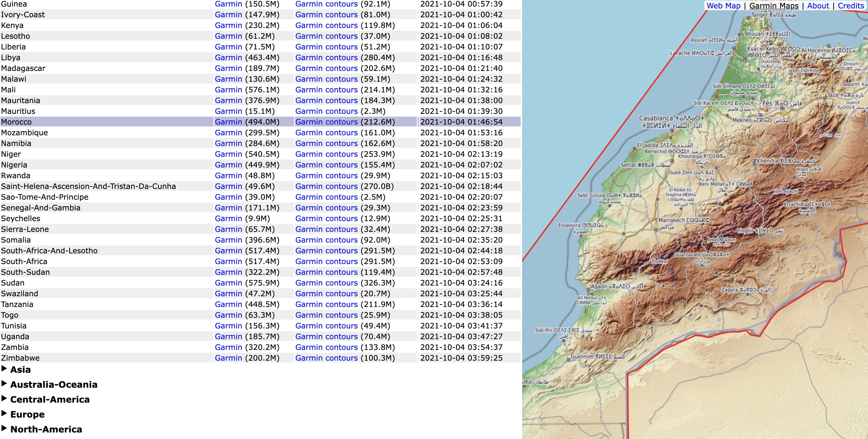Download Zimbabwe Garmin map

pyautogui.click(x=228, y=358)
